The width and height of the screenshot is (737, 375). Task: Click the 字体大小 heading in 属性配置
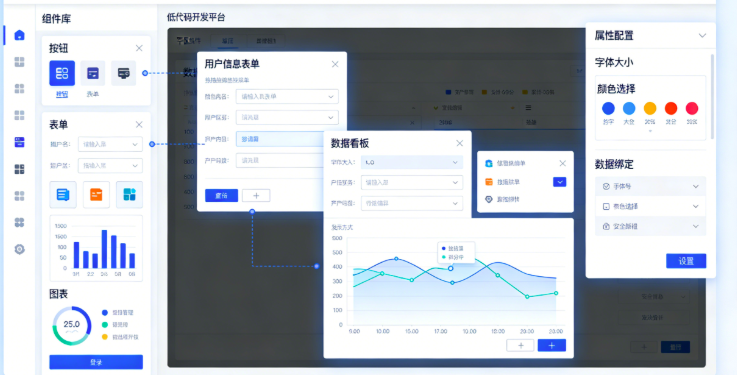[615, 62]
